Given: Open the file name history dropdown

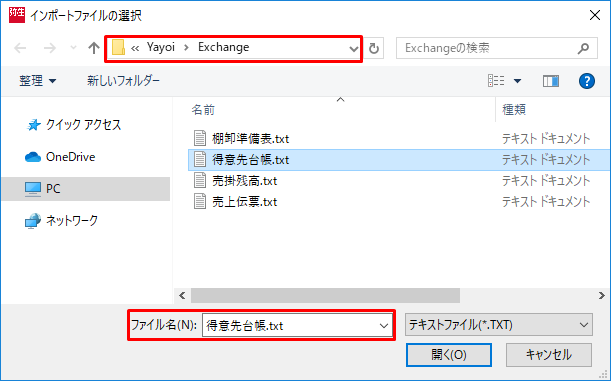Looking at the screenshot, I should point(384,325).
